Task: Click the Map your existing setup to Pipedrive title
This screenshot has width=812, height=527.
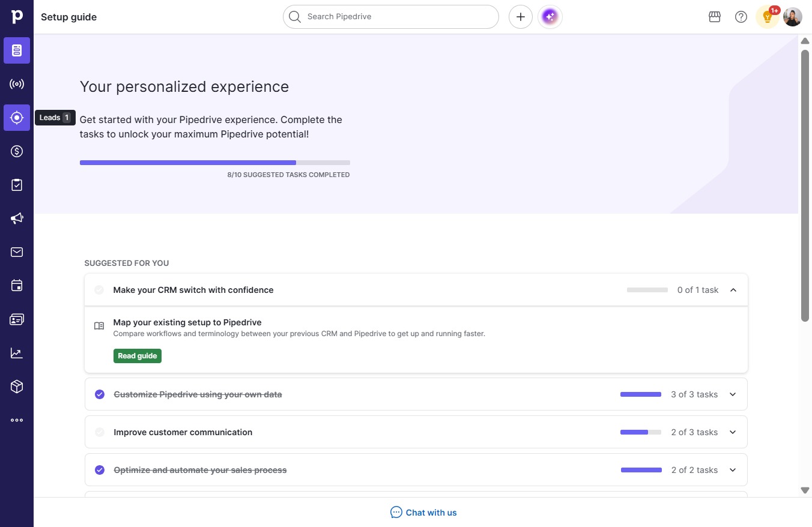Action: 187,322
